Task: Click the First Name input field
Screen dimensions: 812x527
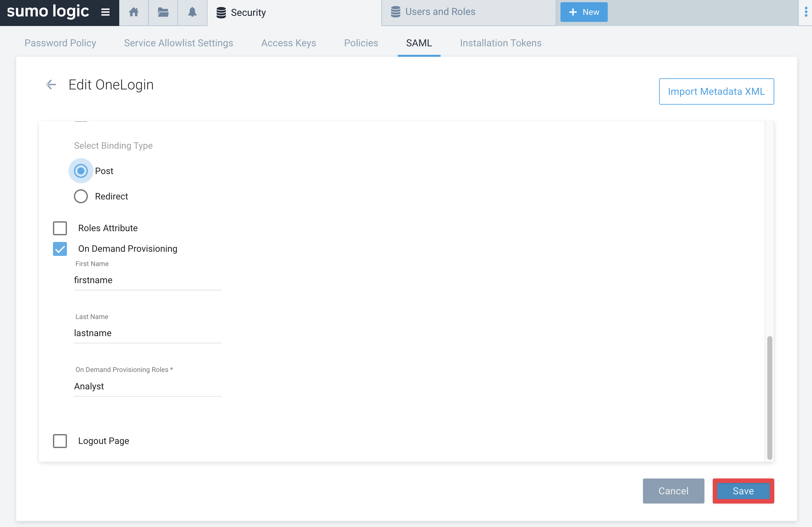Action: click(147, 280)
